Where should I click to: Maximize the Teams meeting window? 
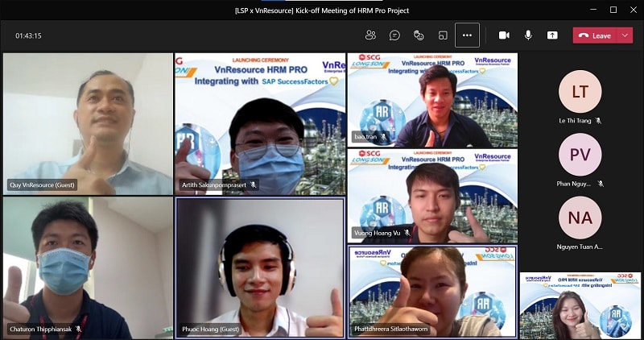(613, 10)
